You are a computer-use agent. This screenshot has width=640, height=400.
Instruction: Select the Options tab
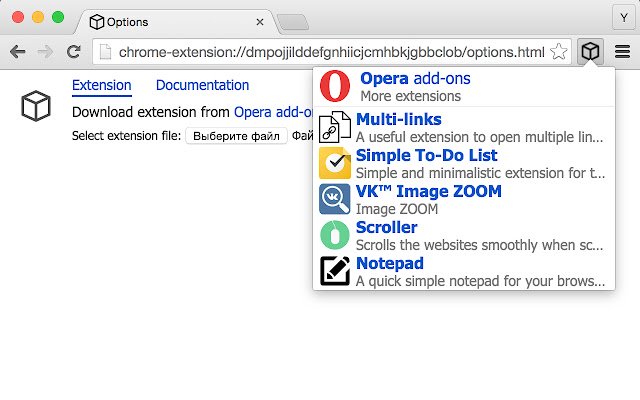coord(176,22)
